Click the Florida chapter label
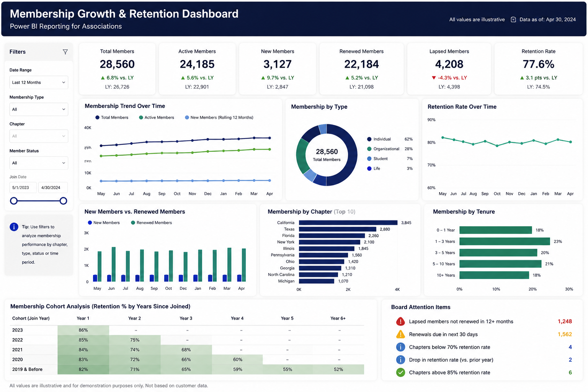 coord(288,236)
